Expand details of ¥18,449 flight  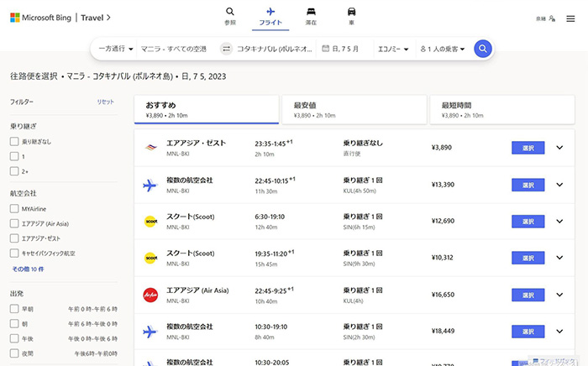coord(559,331)
